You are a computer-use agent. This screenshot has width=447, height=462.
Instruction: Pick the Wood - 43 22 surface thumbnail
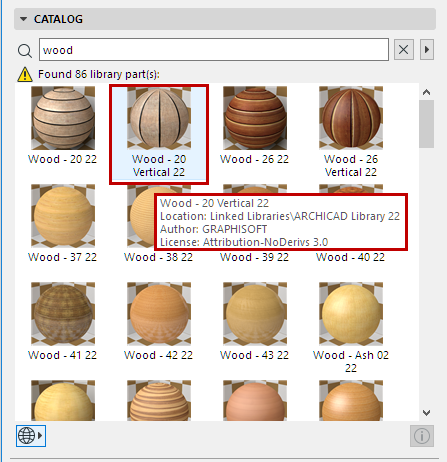point(255,314)
